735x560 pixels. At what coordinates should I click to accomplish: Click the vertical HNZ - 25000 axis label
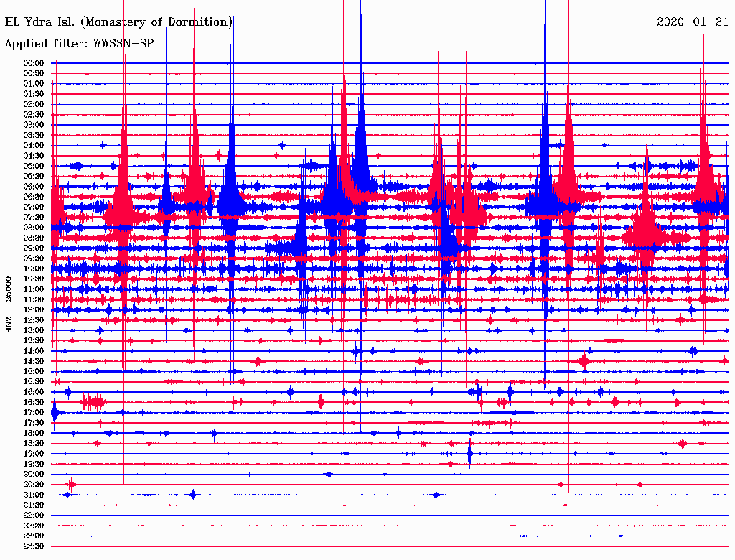[x=9, y=304]
